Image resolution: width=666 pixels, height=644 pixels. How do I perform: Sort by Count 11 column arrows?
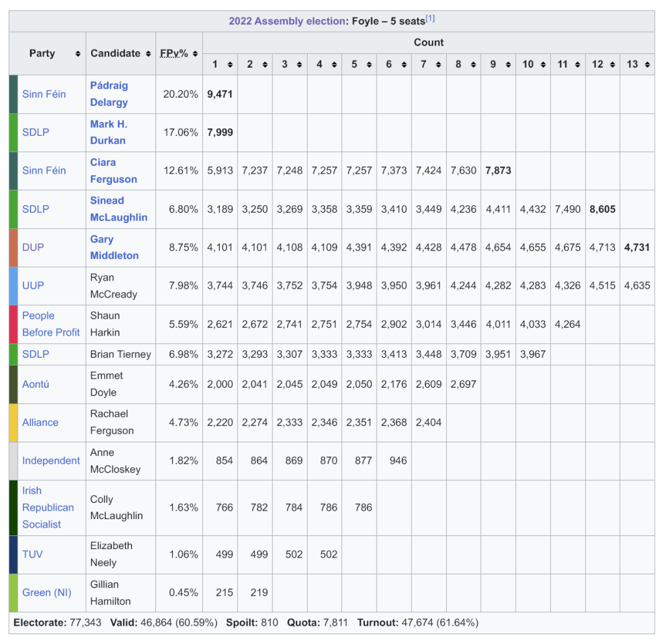578,64
